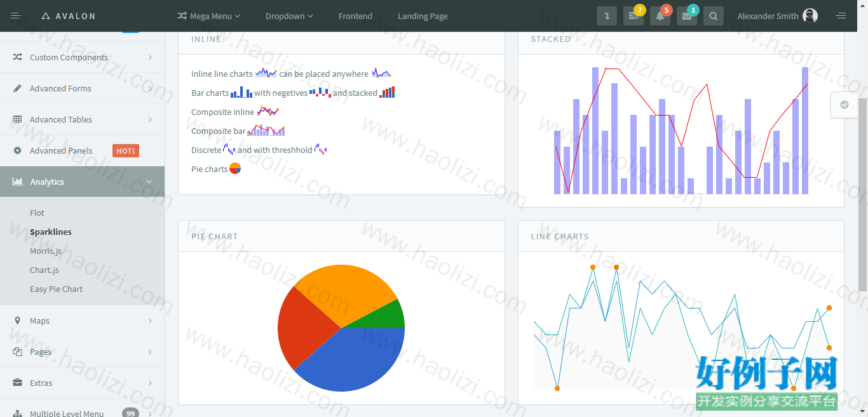The width and height of the screenshot is (868, 417).
Task: Click the green pie chart slice
Action: 386,315
